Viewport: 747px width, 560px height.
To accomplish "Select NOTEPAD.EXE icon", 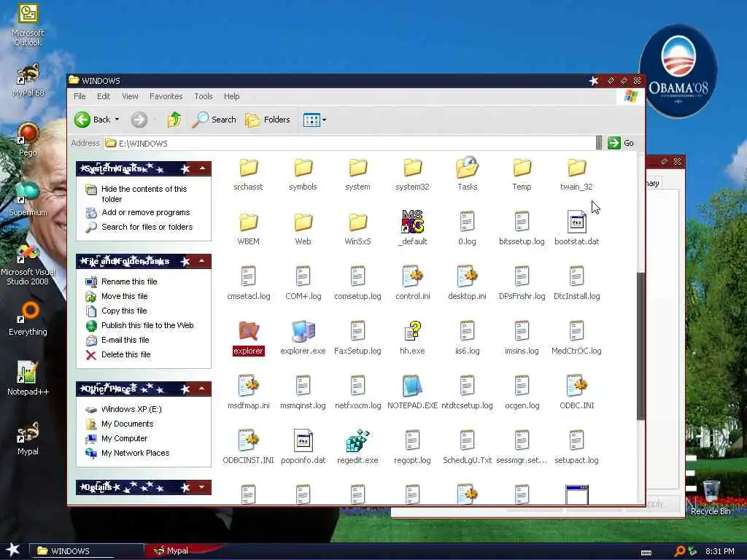I will click(x=413, y=386).
